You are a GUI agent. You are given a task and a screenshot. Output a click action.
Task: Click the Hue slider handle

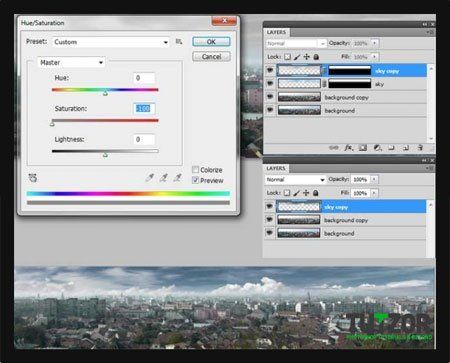click(105, 93)
